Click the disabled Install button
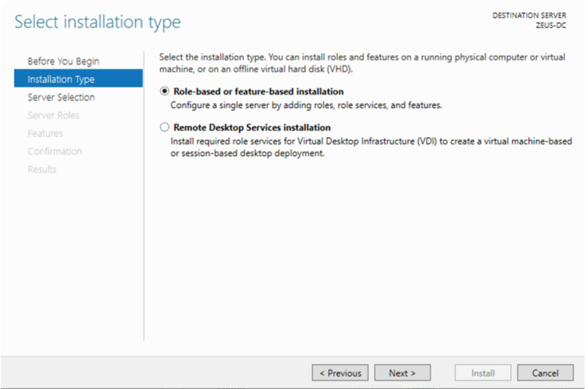The image size is (588, 389). tap(483, 373)
